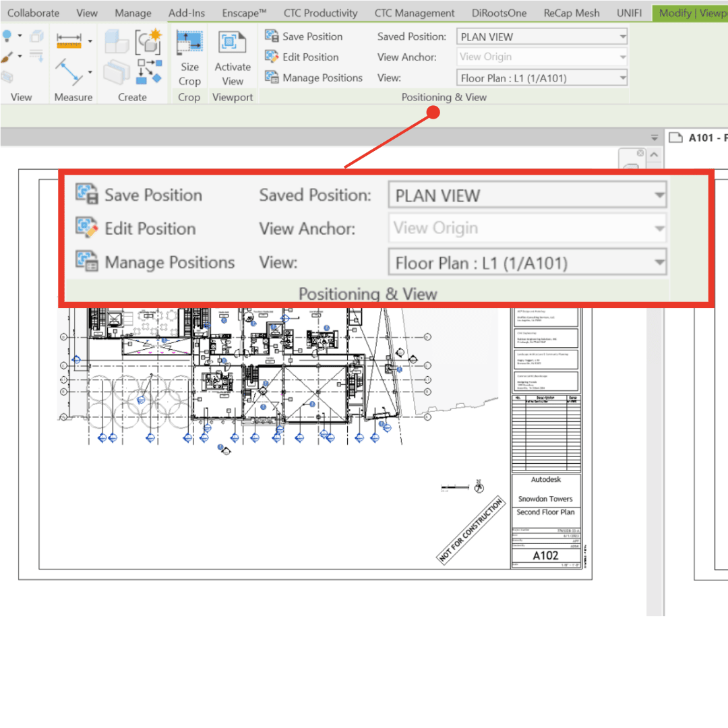Image resolution: width=728 pixels, height=728 pixels.
Task: Select the Paint brush tool icon
Action: 7,57
